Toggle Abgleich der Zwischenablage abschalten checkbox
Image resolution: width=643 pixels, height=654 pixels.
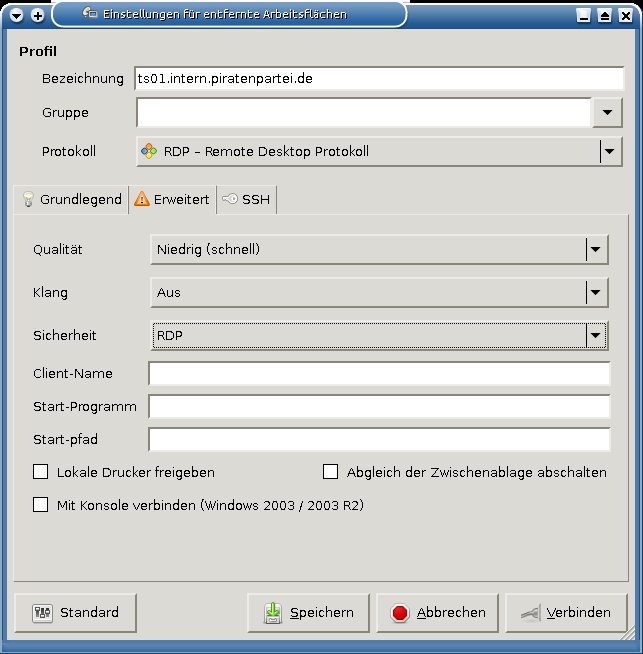point(331,472)
